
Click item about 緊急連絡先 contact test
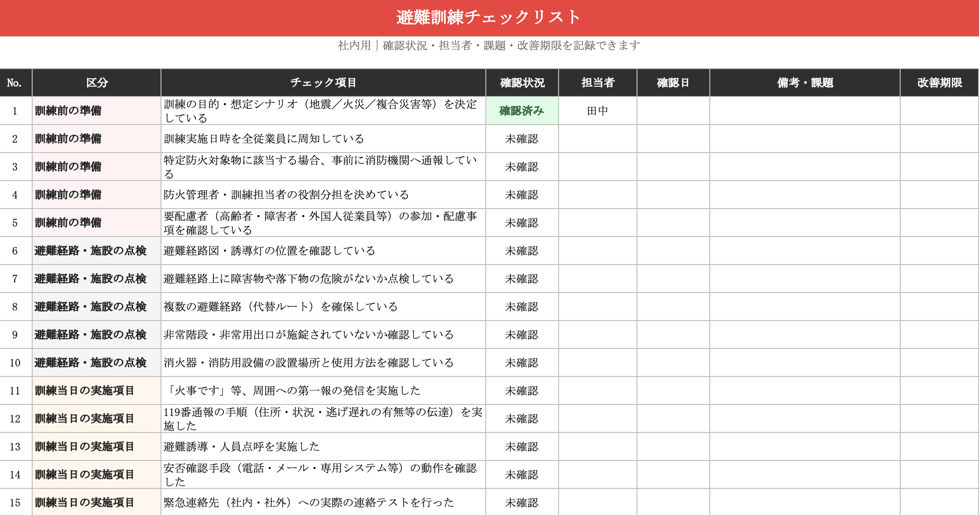(323, 502)
